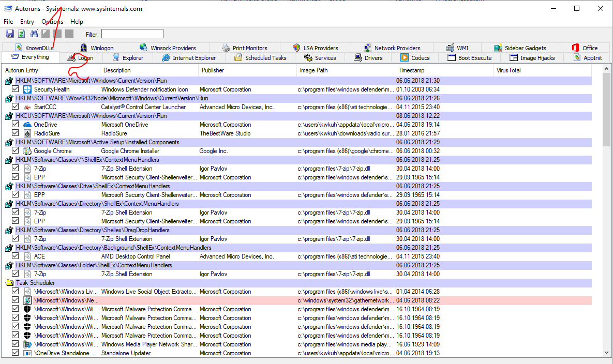Viewport: 613px width, 364px height.
Task: Open the Services tab
Action: (320, 58)
